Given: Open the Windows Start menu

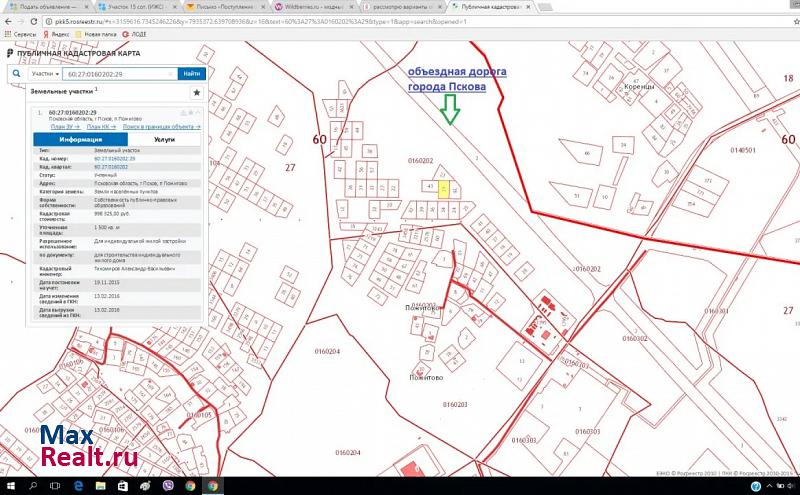Looking at the screenshot, I should [8, 485].
